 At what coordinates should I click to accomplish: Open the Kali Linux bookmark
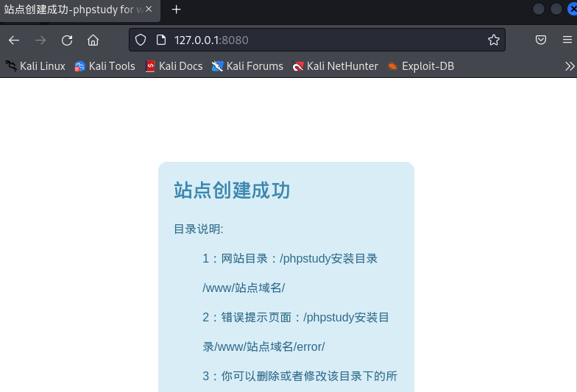coord(35,66)
